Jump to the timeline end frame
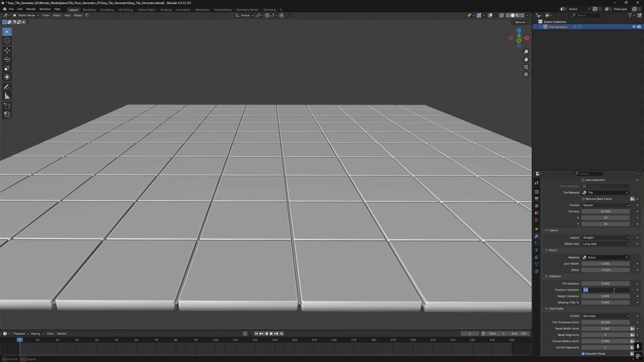The image size is (644, 362). pyautogui.click(x=281, y=333)
